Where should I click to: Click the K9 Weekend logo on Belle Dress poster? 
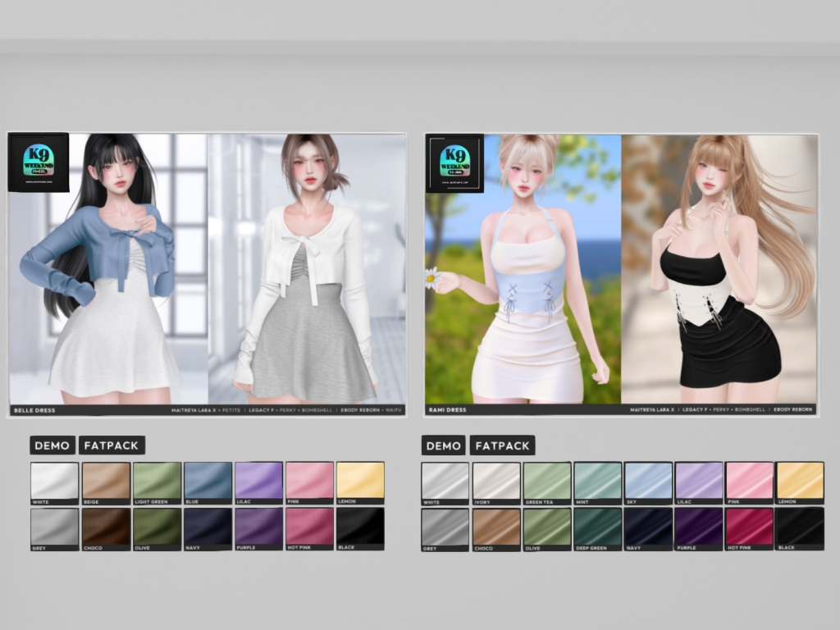click(x=38, y=162)
